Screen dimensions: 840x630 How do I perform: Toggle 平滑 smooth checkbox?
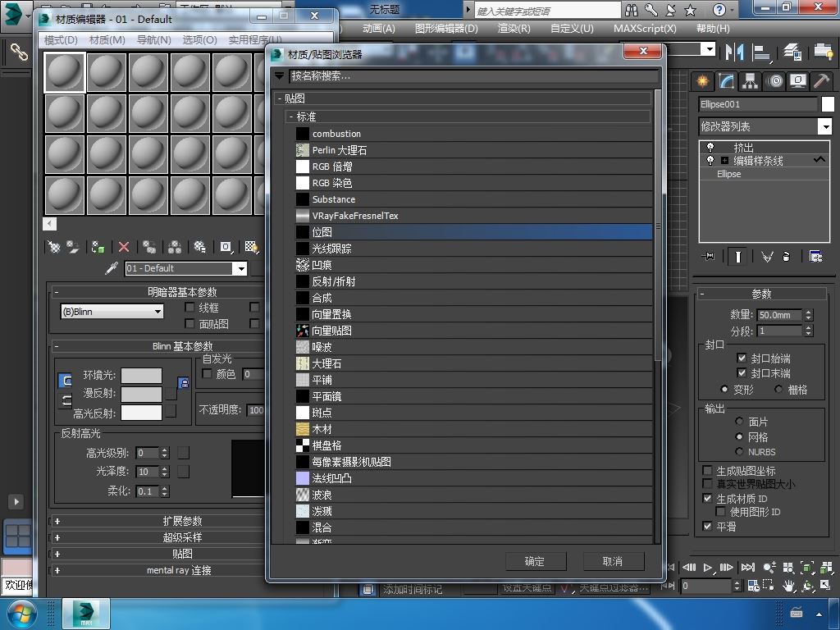707,526
